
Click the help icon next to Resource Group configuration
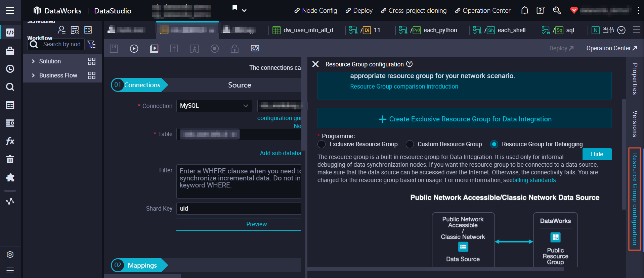[x=409, y=64]
